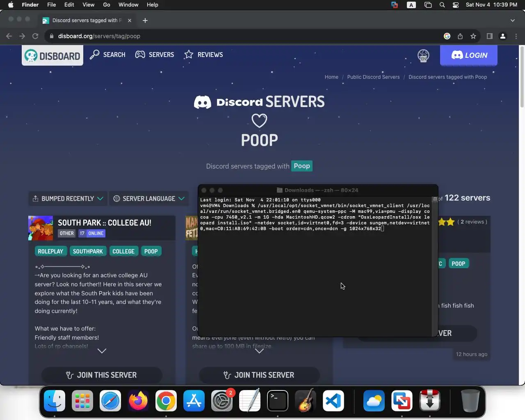Viewport: 525px width, 420px height.
Task: Open Weather app in dock
Action: pos(374,401)
